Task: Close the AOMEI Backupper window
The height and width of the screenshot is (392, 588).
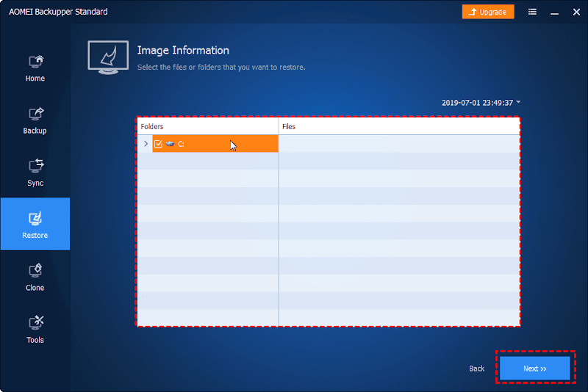Action: pos(576,12)
